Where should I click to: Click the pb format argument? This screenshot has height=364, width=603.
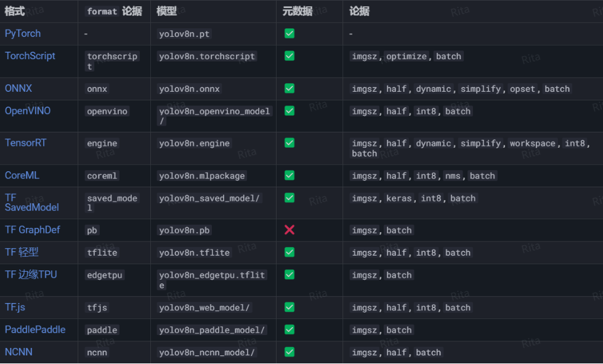[92, 230]
